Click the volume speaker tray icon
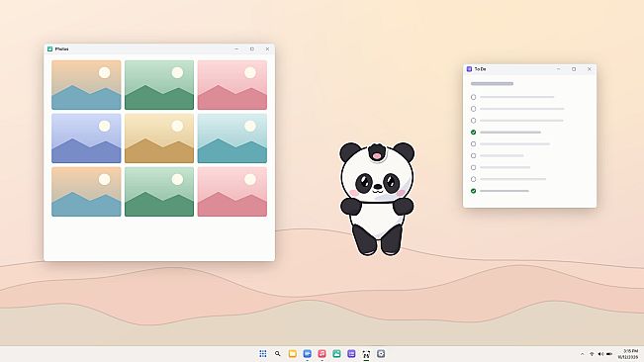Viewport: 644px width, 362px height. point(600,354)
